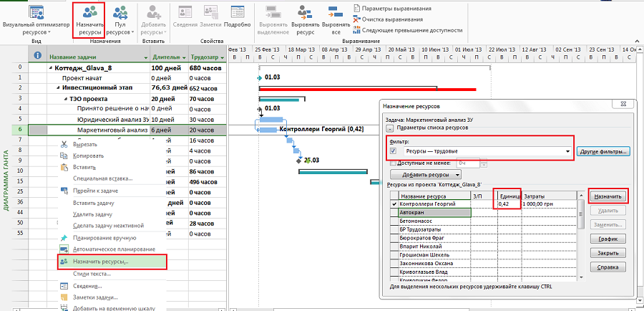Open Добавить ресурсы dropdown in dialog
The height and width of the screenshot is (311, 644).
click(x=426, y=174)
